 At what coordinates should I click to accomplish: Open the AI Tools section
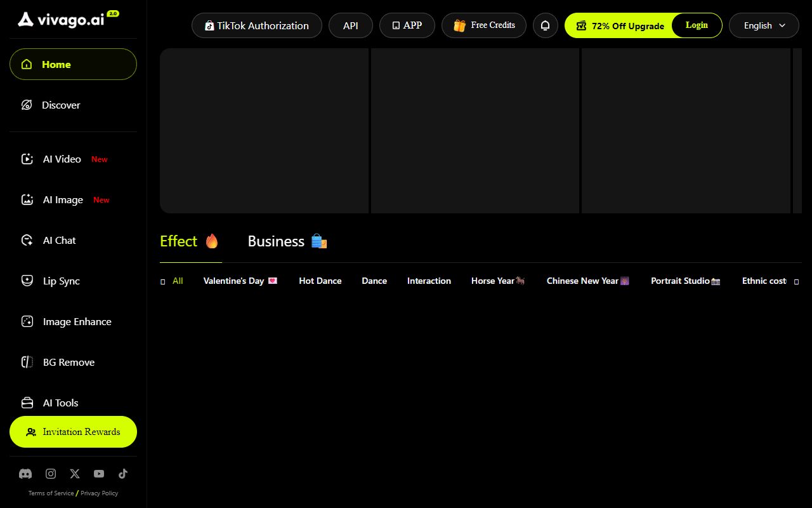tap(60, 403)
